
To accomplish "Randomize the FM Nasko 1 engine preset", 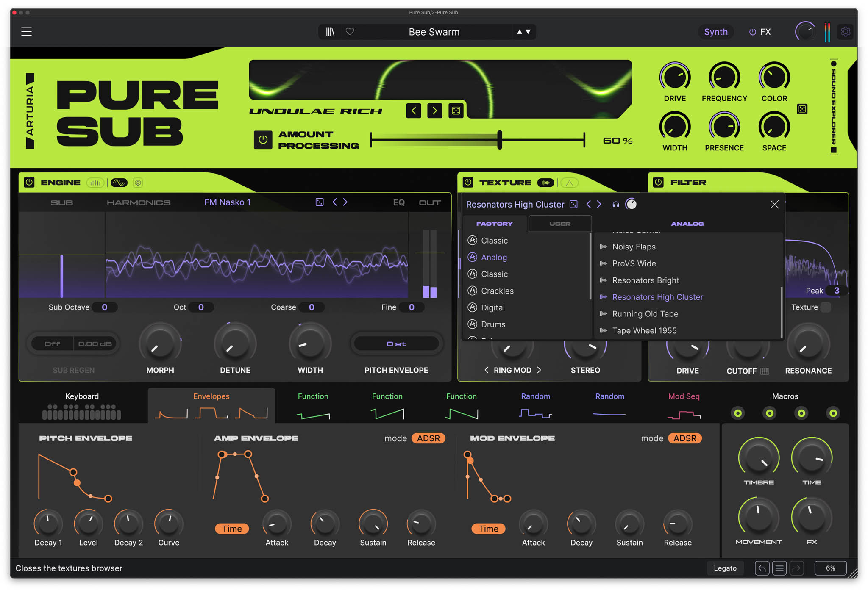I will (320, 202).
